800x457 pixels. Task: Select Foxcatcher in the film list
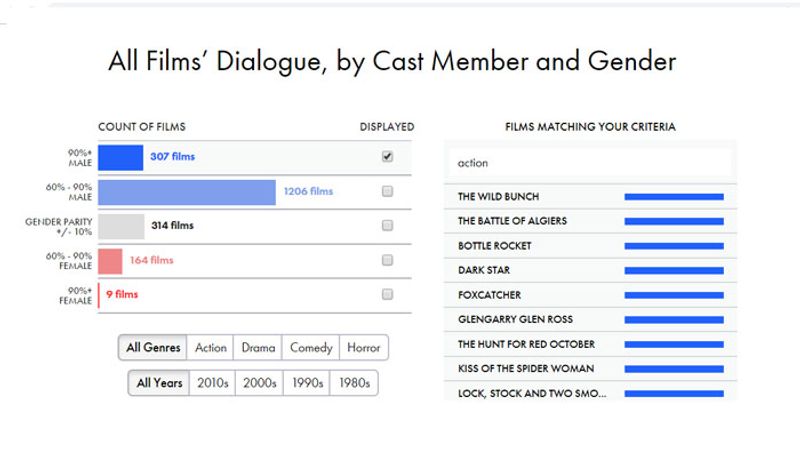[489, 295]
